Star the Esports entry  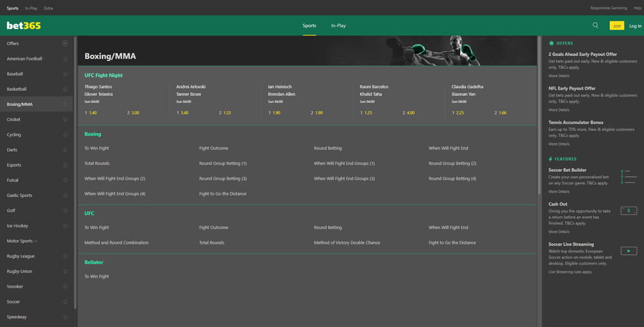pos(65,165)
